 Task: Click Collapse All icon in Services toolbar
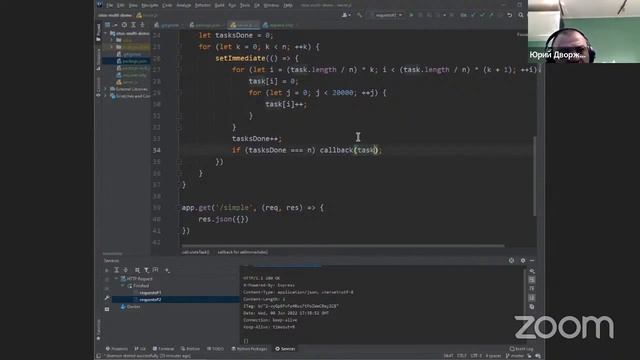(126, 270)
